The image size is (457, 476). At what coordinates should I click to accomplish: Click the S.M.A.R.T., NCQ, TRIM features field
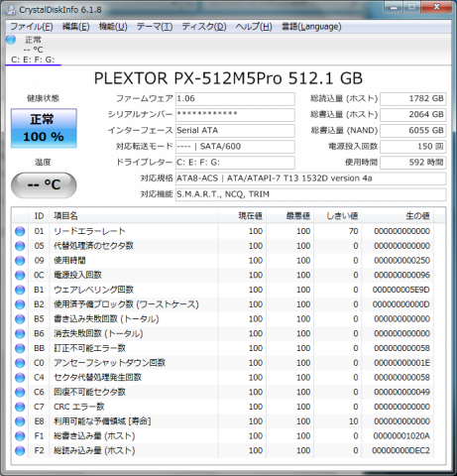(x=310, y=194)
